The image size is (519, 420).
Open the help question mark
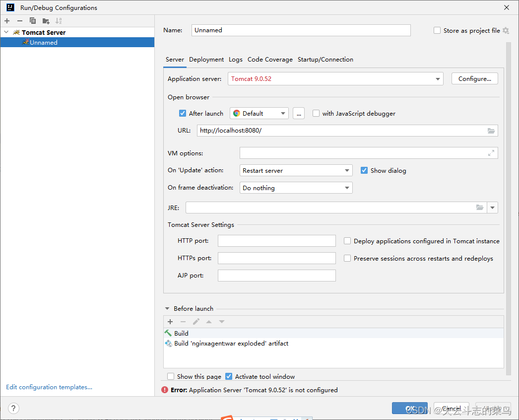tap(13, 408)
